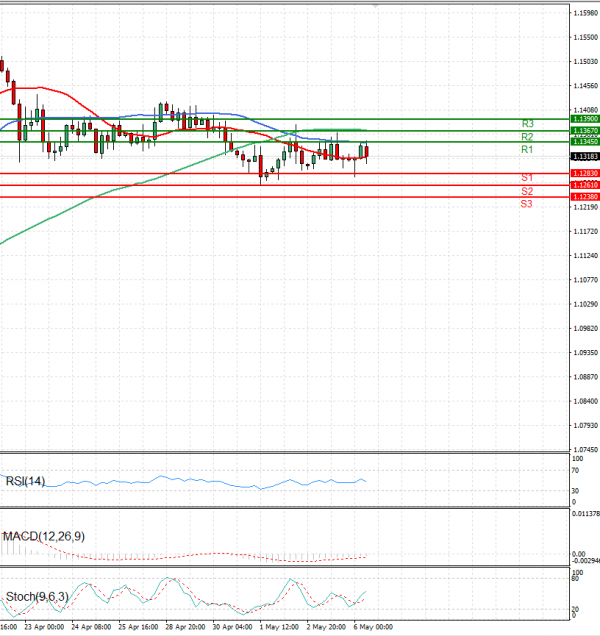Select the red 1.12830 price tag

pyautogui.click(x=585, y=174)
